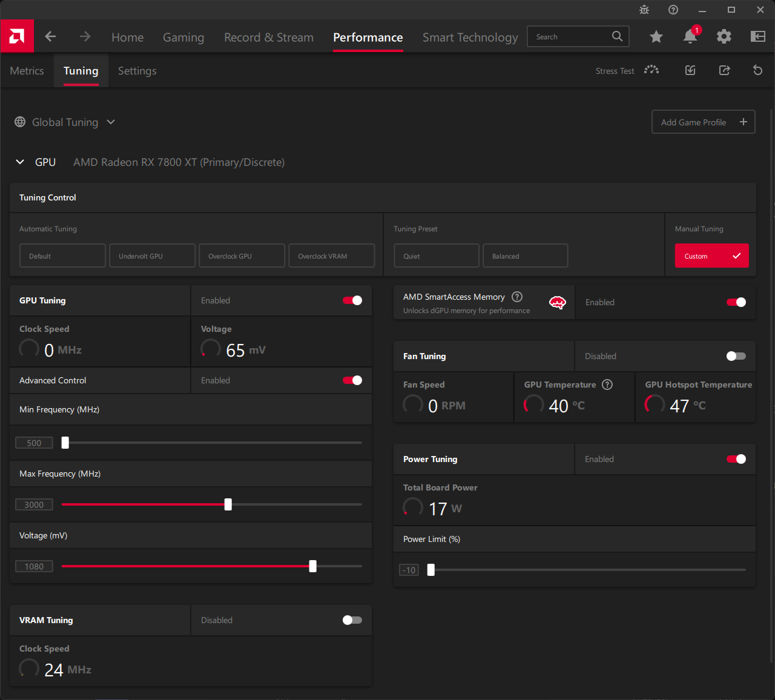
Task: Open Record & Stream tab
Action: coord(269,37)
